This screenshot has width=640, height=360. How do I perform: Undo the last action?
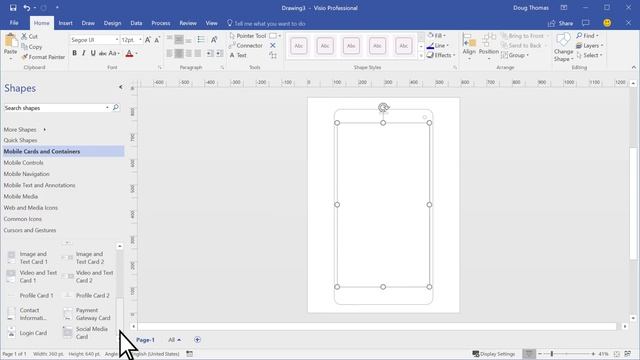tap(27, 8)
